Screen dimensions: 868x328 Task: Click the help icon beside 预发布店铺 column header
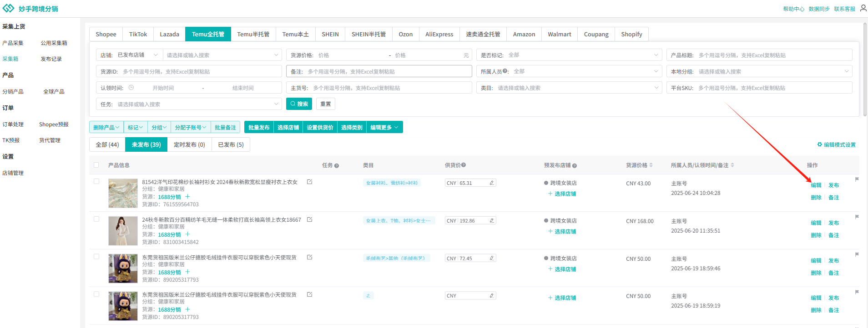coord(575,166)
